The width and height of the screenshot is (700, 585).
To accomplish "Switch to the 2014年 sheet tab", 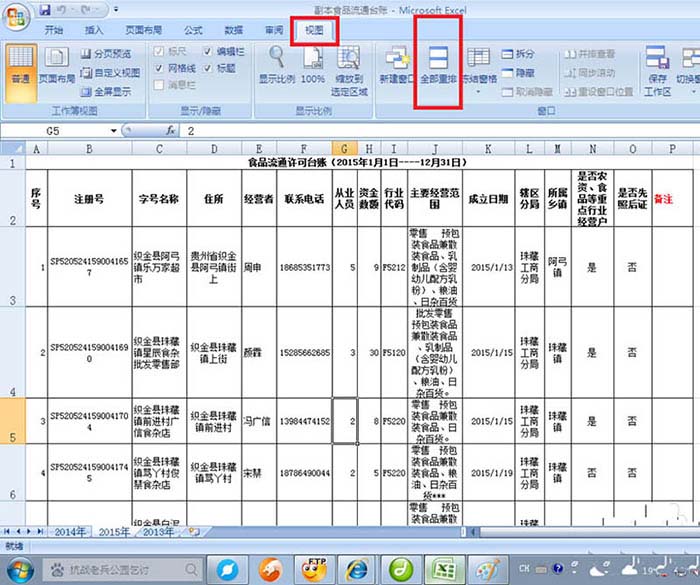I will point(69,531).
